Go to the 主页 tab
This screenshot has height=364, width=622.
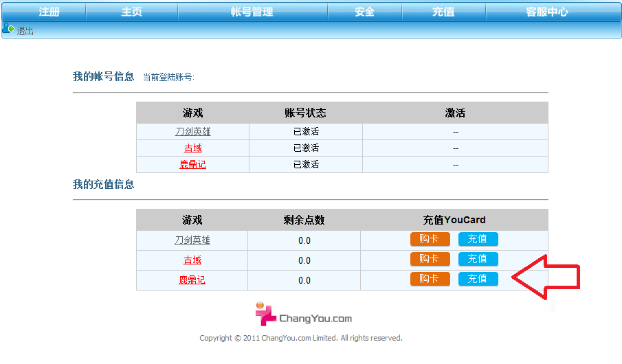click(131, 12)
